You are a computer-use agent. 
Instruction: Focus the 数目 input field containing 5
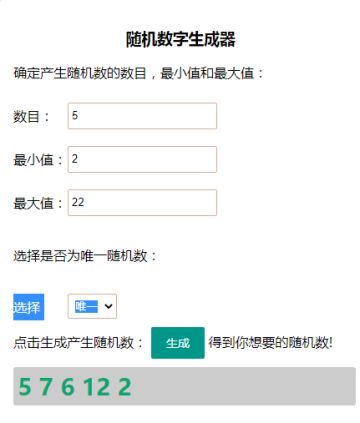[142, 116]
